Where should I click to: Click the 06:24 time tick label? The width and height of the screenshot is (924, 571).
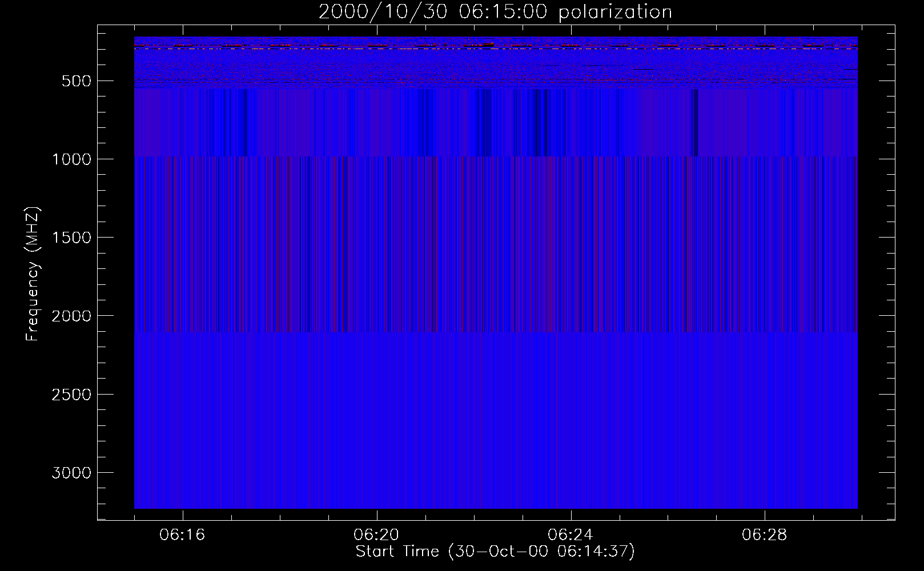(571, 535)
